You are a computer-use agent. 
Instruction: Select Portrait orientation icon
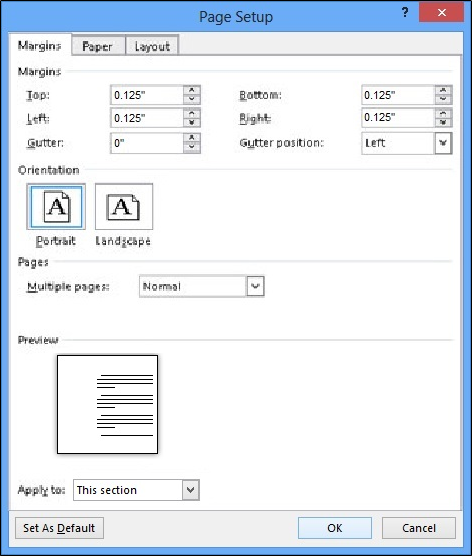click(x=56, y=207)
